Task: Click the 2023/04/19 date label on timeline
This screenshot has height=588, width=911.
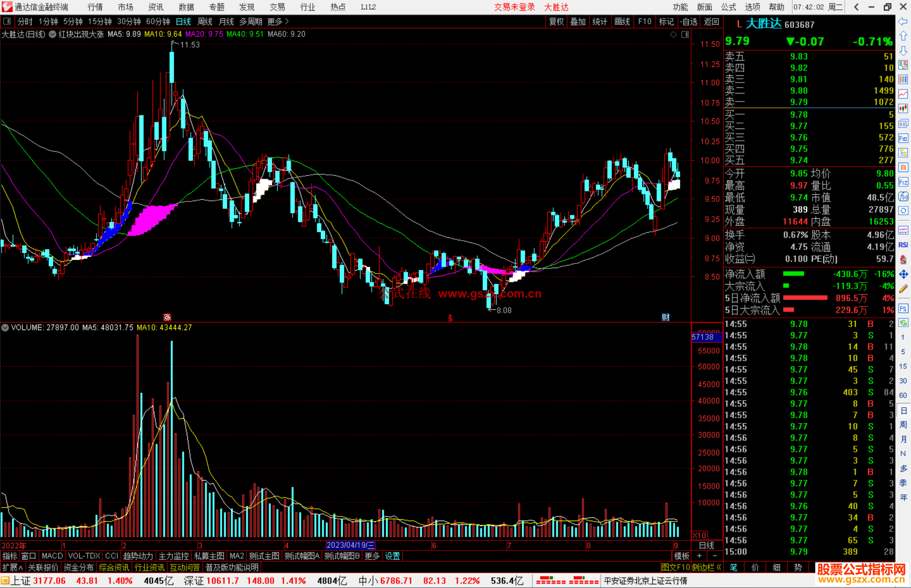Action: [350, 545]
